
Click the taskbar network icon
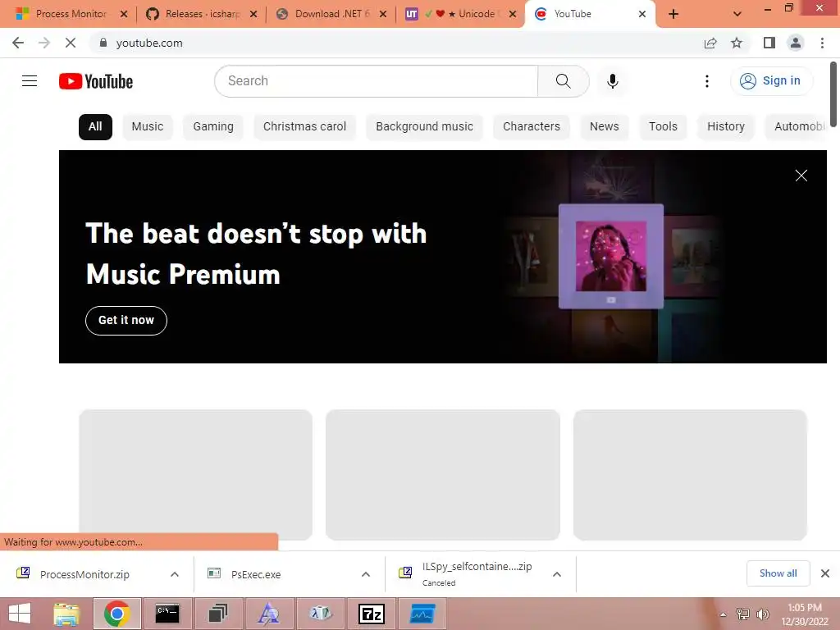click(743, 614)
